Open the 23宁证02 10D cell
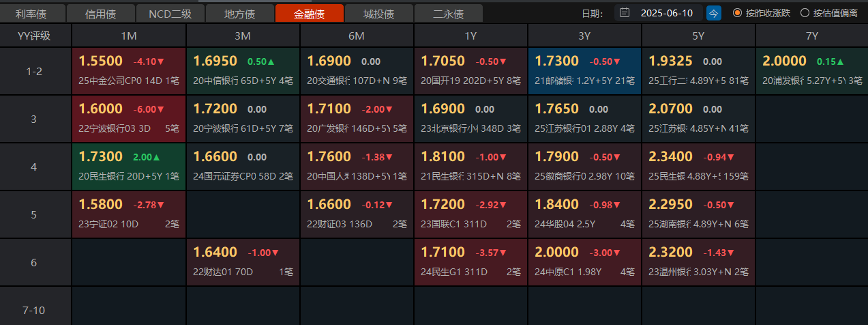This screenshot has width=868, height=325. pyautogui.click(x=129, y=214)
